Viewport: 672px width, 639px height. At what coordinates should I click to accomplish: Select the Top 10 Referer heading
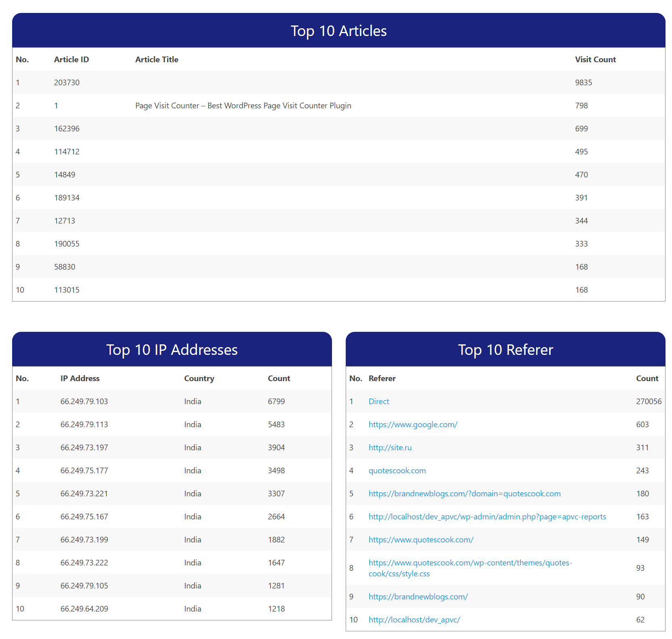pyautogui.click(x=505, y=350)
